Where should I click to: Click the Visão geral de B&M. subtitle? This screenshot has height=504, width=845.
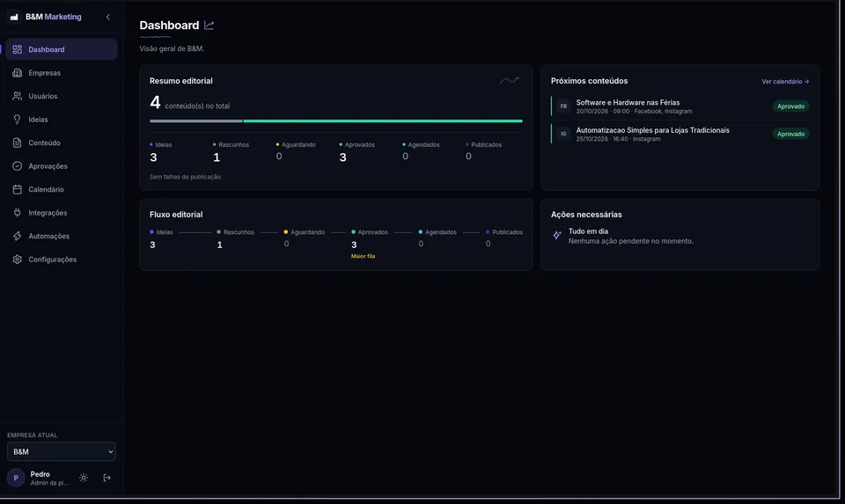(x=172, y=48)
